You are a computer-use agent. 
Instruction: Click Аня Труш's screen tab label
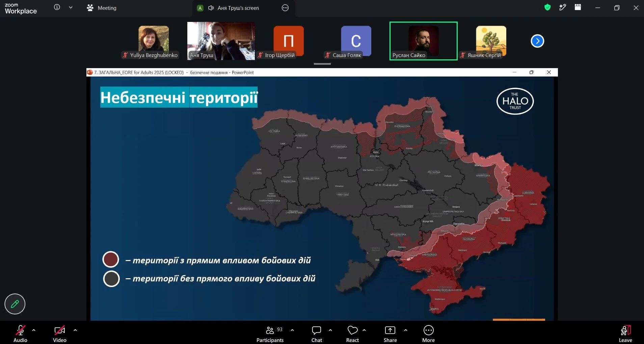[x=238, y=8]
